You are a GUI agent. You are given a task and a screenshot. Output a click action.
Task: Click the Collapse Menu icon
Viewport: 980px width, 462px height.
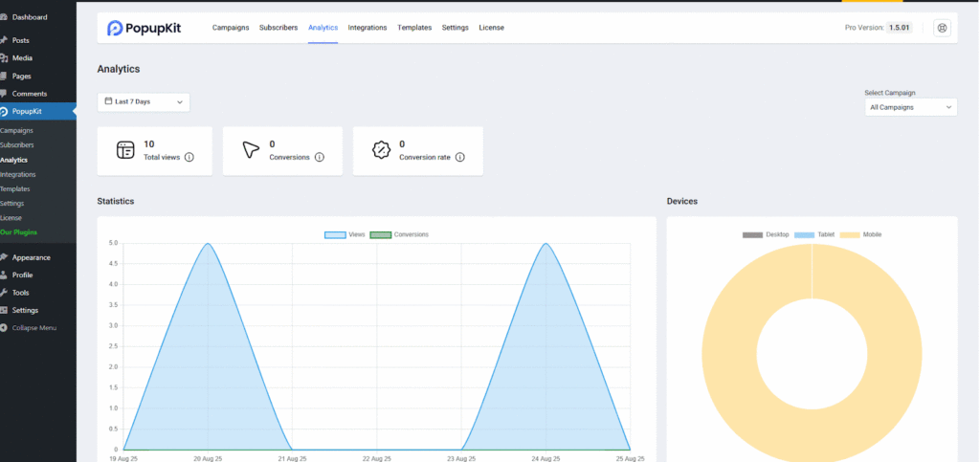pos(5,327)
